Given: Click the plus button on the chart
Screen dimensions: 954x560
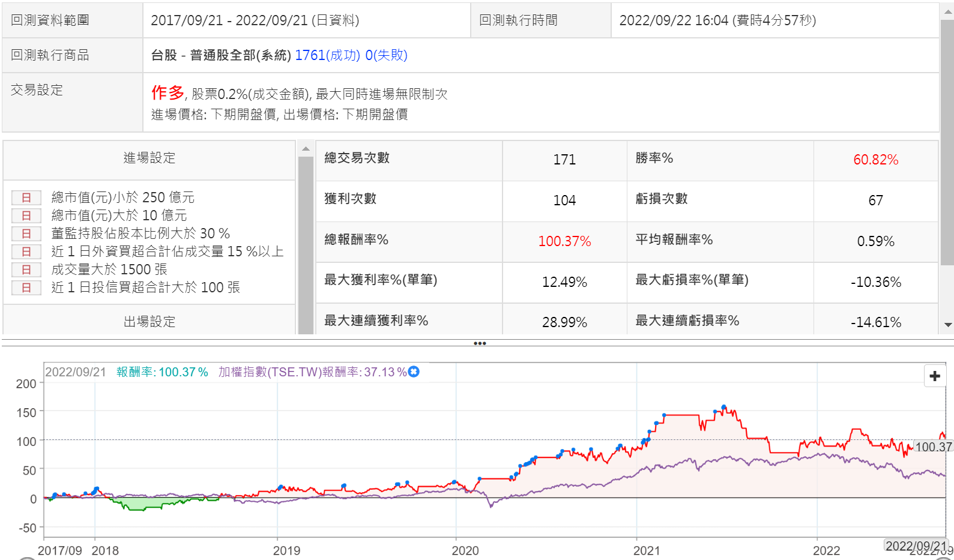Looking at the screenshot, I should (x=934, y=376).
